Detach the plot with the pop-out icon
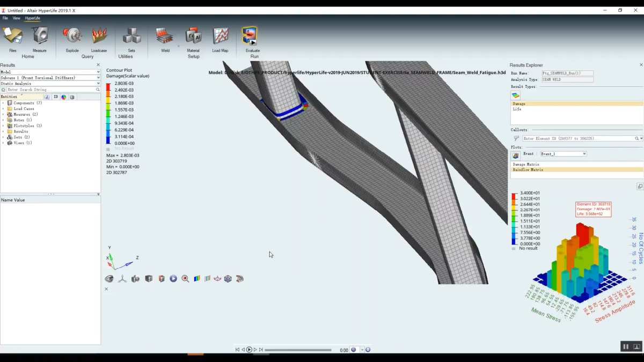Screen dimensions: 644x362 click(640, 187)
